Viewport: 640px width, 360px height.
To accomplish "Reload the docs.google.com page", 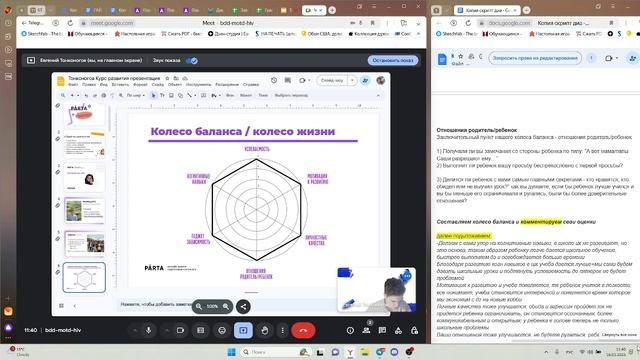I will (468, 23).
